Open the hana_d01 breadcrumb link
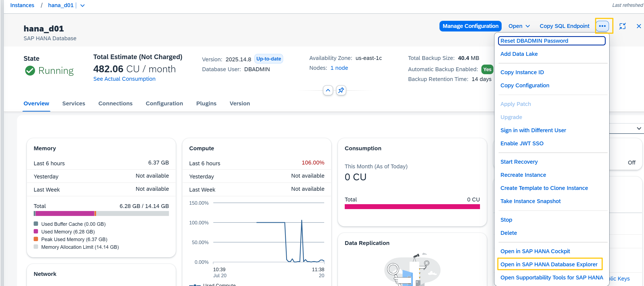Viewport: 644px width, 286px height. [61, 5]
